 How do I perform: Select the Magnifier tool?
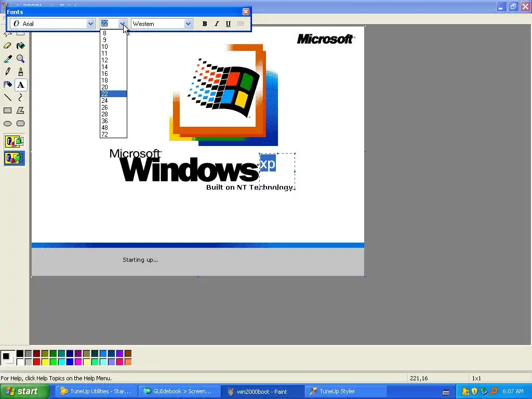pyautogui.click(x=20, y=59)
